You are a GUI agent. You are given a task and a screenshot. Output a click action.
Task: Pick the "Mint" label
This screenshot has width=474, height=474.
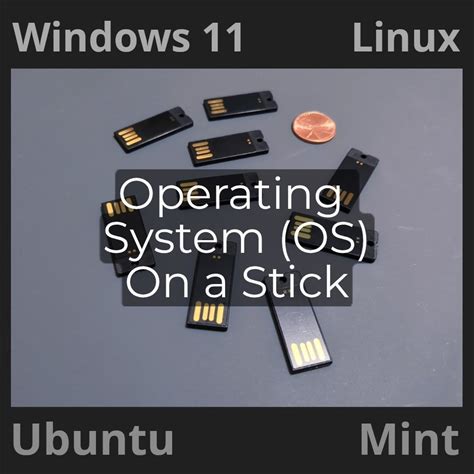click(410, 439)
